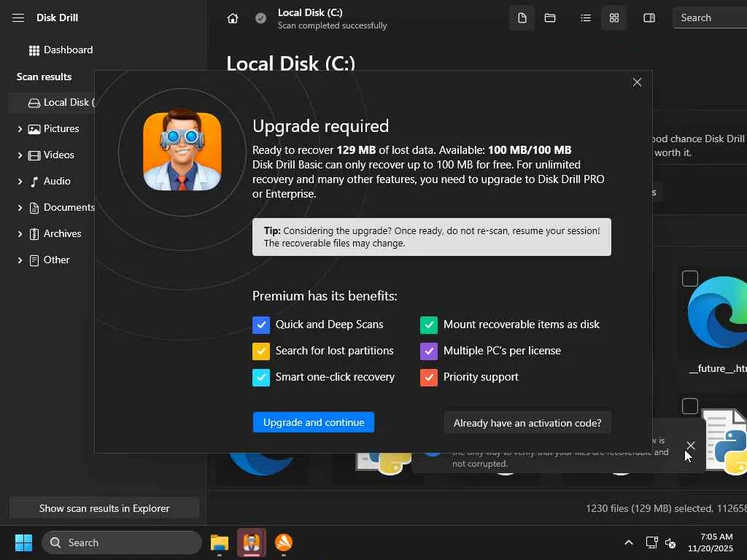Open the network status tray icon
The height and width of the screenshot is (560, 747).
click(x=651, y=542)
